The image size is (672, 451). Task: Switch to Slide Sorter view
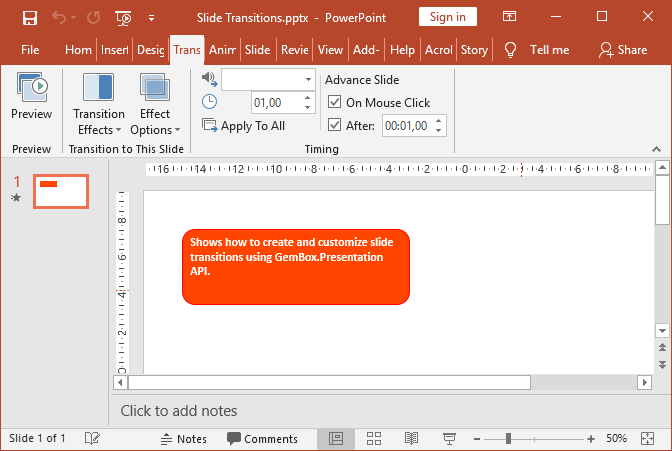374,438
